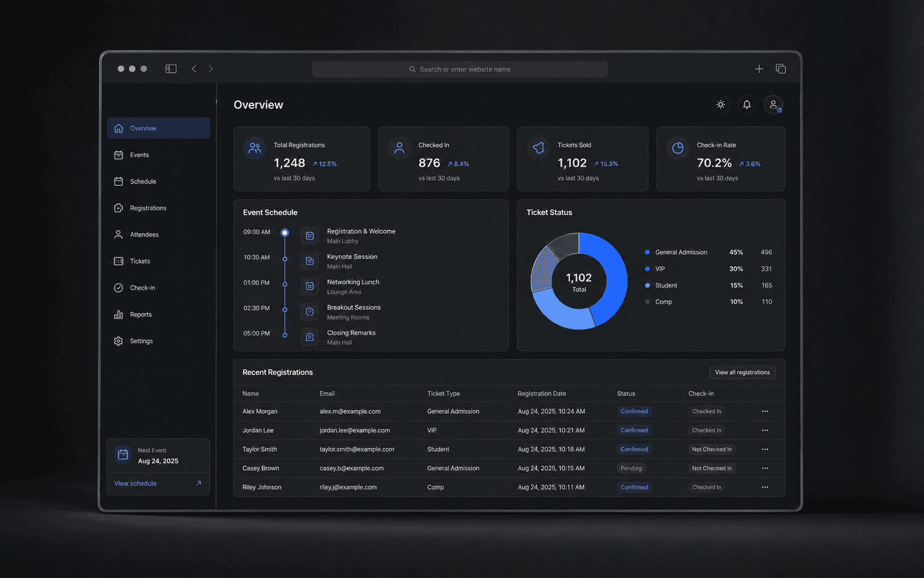Click the Networking Lunch event icon
This screenshot has height=578, width=924.
pos(310,287)
